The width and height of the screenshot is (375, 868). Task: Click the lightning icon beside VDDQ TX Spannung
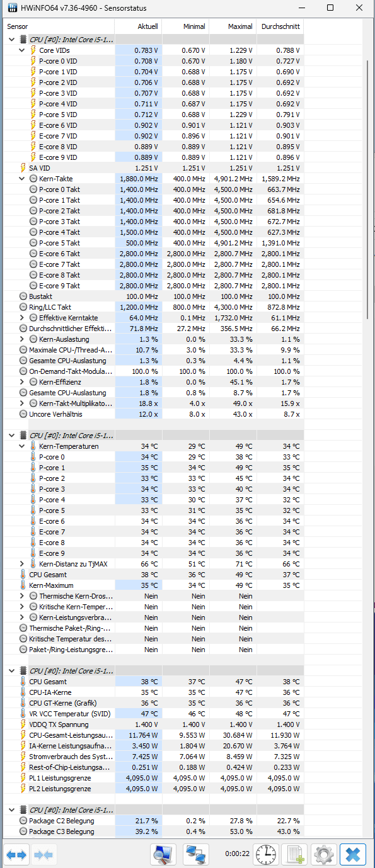(x=23, y=724)
